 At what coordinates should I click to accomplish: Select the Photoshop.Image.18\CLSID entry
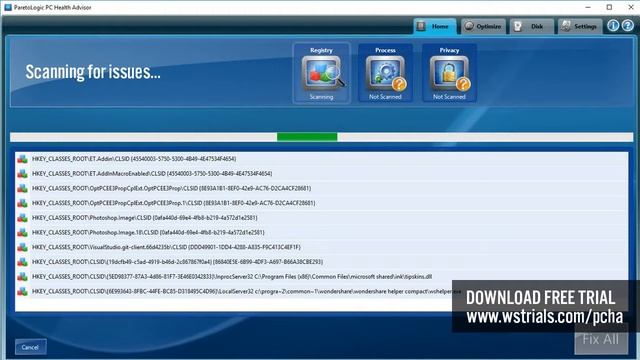click(x=321, y=232)
